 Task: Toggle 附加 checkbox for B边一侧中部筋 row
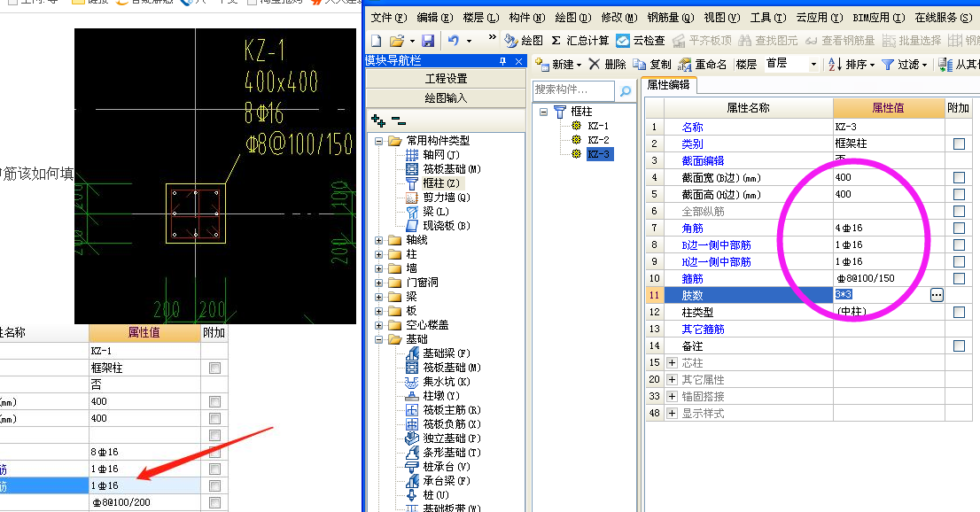[959, 245]
